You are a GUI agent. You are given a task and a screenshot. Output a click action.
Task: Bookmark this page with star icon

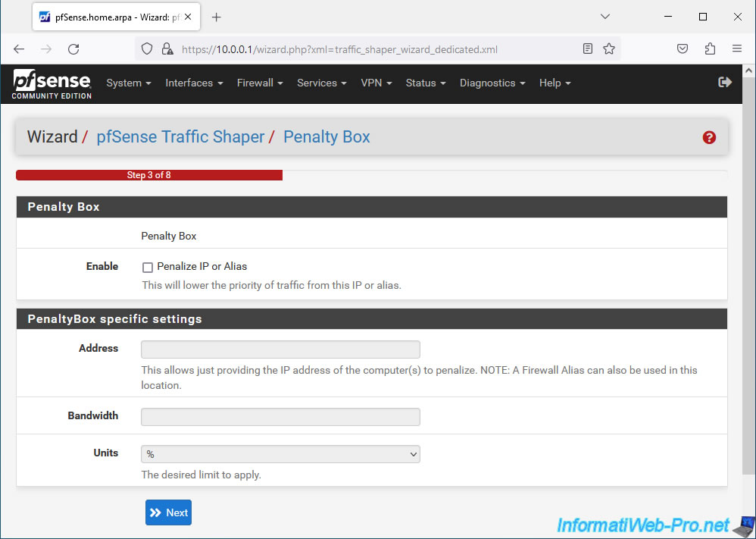(609, 49)
